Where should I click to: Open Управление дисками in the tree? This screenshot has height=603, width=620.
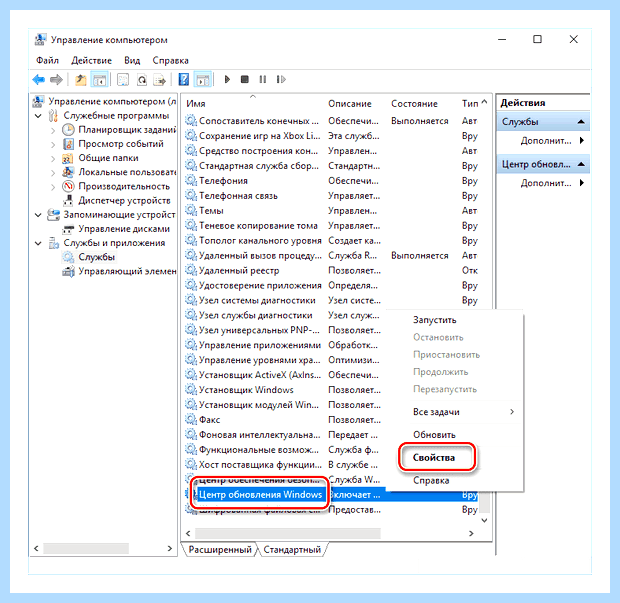pos(124,229)
